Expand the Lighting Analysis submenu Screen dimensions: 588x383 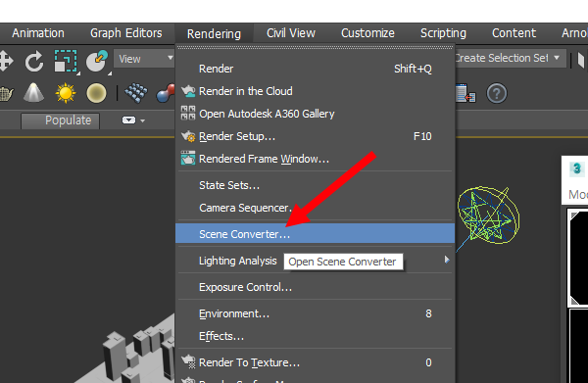point(315,261)
